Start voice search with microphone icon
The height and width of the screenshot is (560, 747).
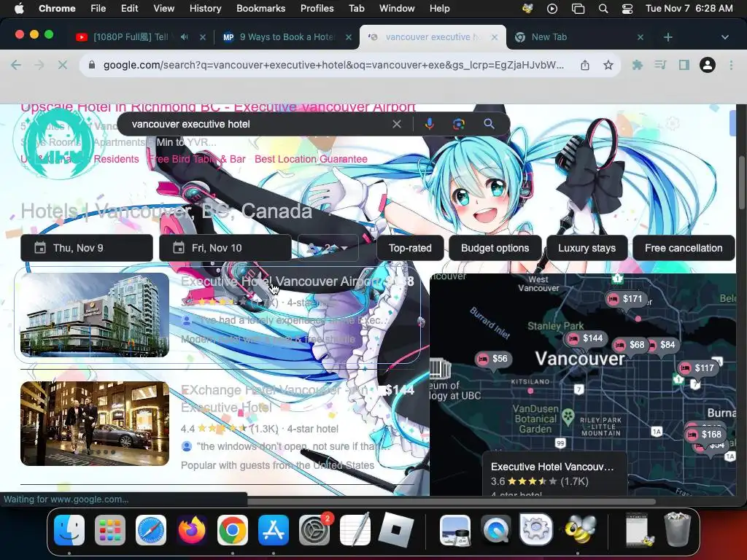(429, 124)
